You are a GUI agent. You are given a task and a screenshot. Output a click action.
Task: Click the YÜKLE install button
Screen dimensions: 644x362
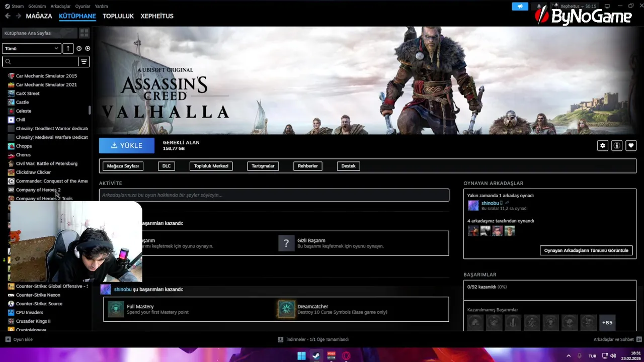coord(127,145)
